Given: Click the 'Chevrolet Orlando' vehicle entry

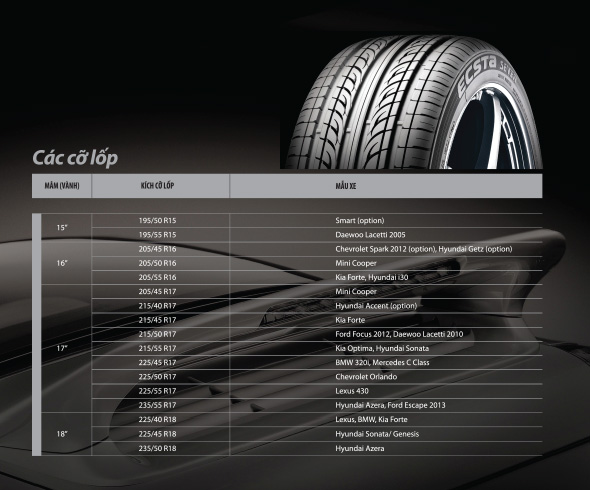Looking at the screenshot, I should (366, 377).
